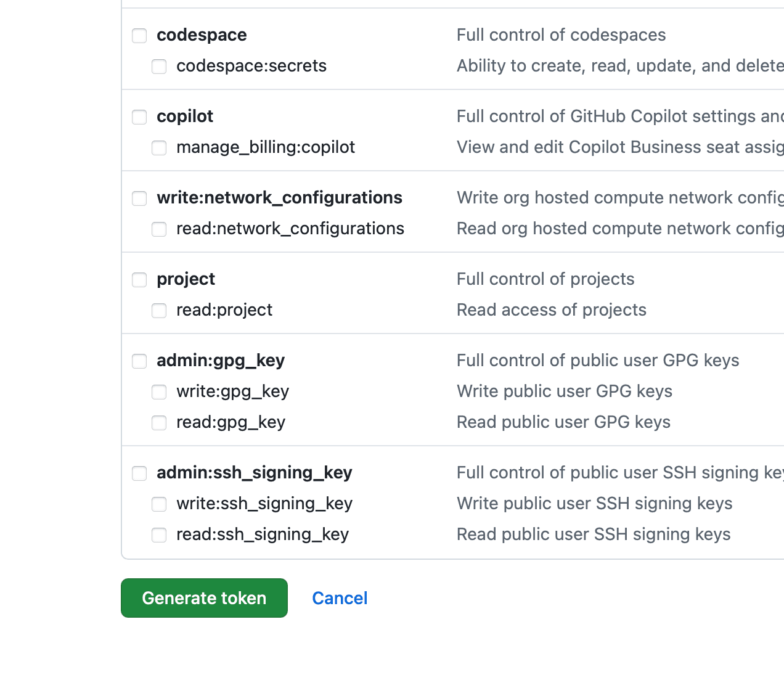
Task: Enable the write:ssh_signing_key permission
Action: [159, 504]
